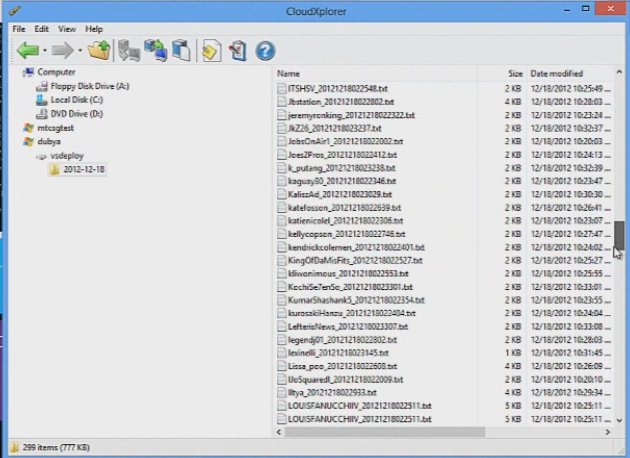Image resolution: width=630 pixels, height=458 pixels.
Task: Select the 2012-12-18 folder label
Action: pos(84,170)
